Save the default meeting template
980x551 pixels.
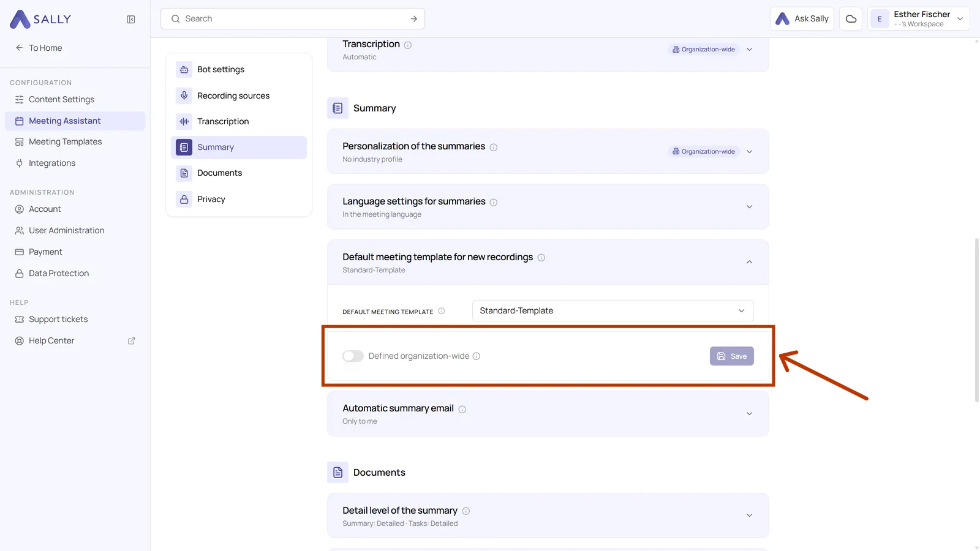click(731, 356)
